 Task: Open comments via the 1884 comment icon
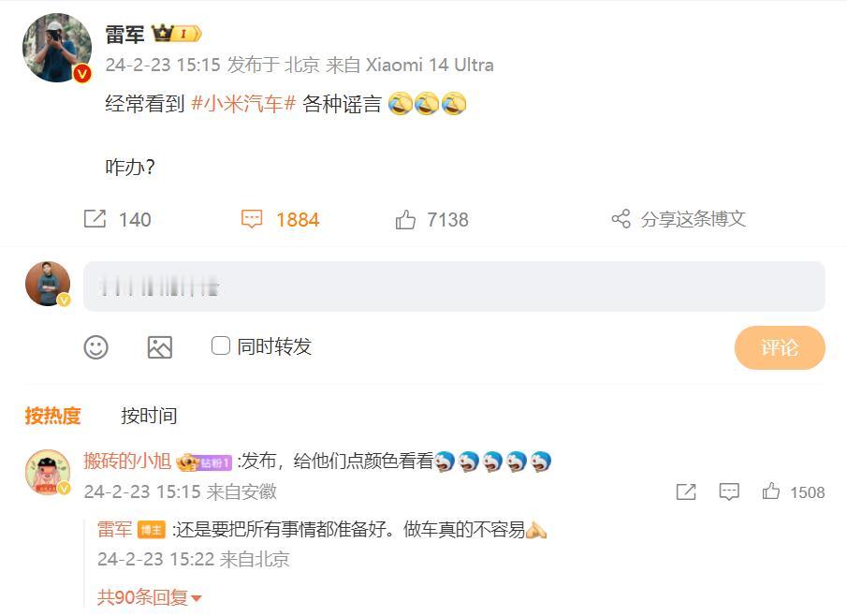tap(251, 219)
